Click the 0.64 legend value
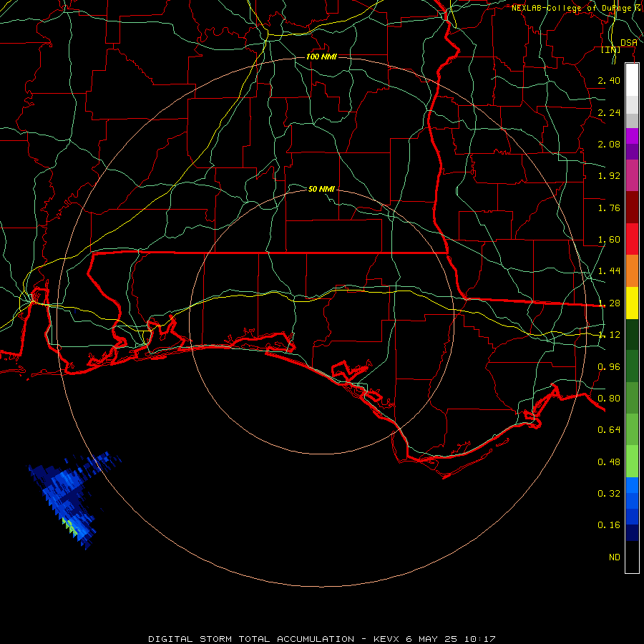The image size is (644, 644). 609,430
